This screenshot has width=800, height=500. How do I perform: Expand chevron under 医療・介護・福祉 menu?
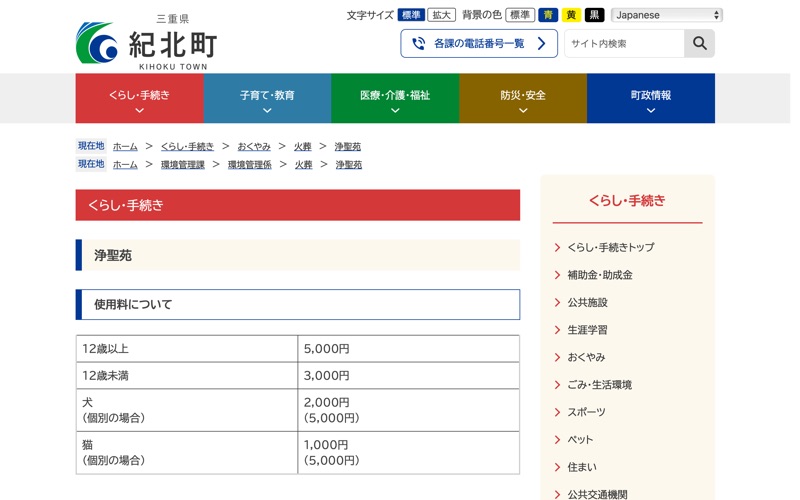[x=395, y=110]
